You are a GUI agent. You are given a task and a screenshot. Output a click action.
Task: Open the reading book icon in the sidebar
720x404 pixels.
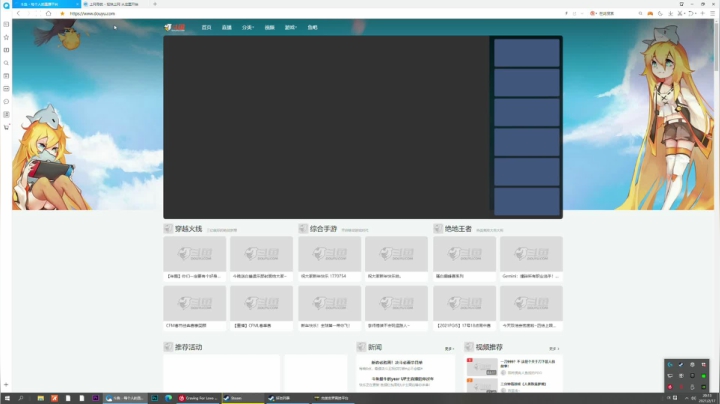(6, 50)
